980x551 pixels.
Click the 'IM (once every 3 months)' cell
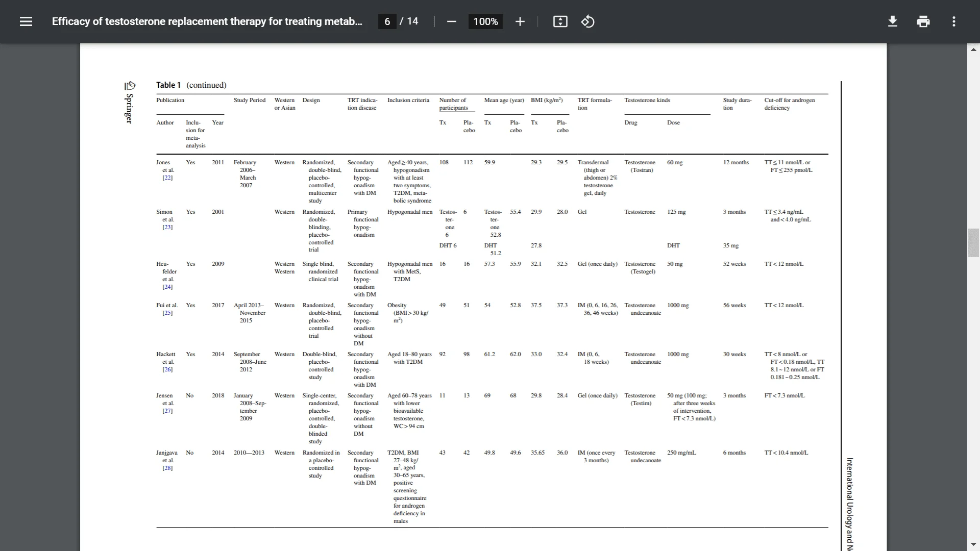point(596,457)
